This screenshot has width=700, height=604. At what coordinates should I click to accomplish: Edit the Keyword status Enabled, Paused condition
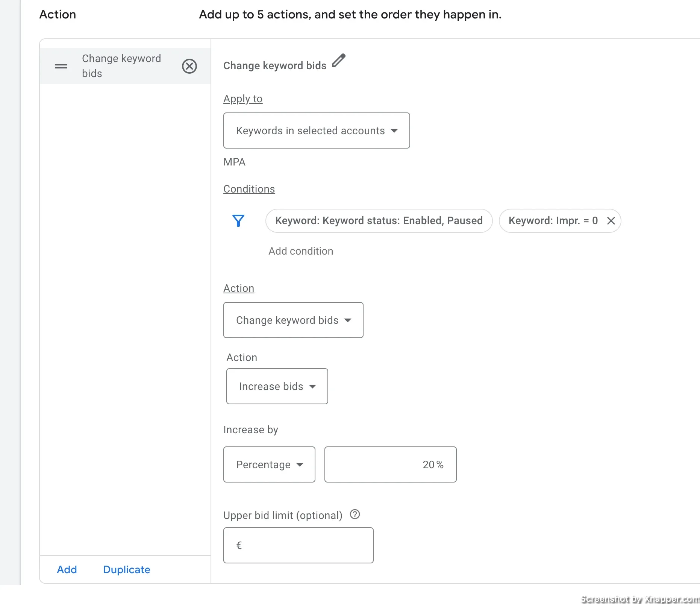[x=379, y=221]
